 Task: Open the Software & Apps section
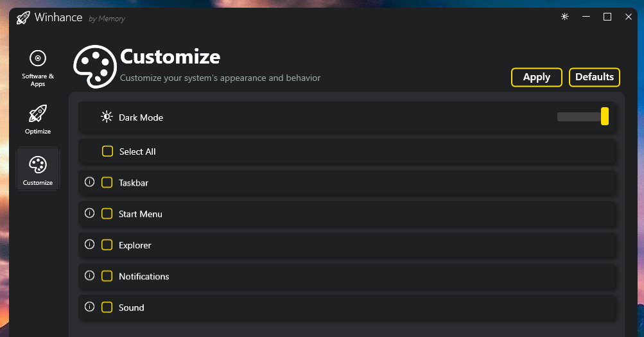click(x=38, y=67)
